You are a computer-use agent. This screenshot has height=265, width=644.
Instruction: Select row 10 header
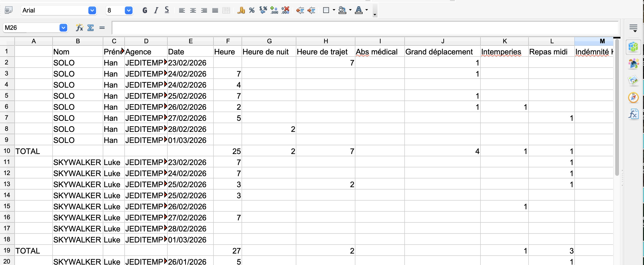(7, 151)
